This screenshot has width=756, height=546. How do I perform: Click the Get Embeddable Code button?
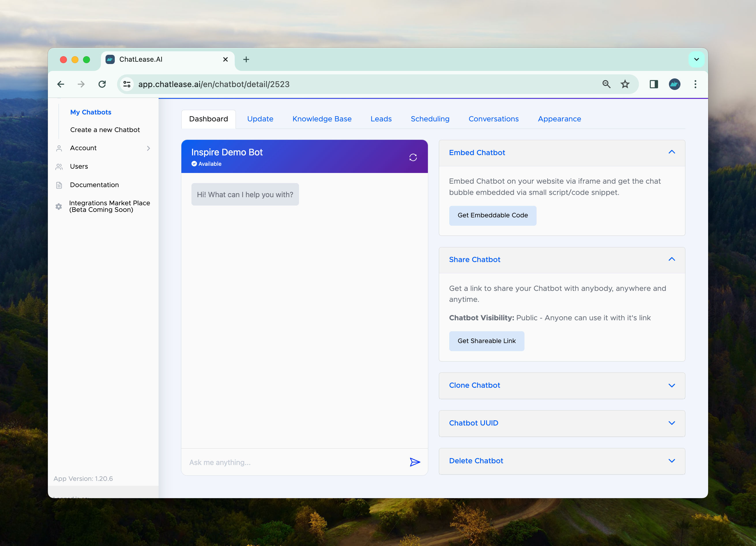[492, 215]
